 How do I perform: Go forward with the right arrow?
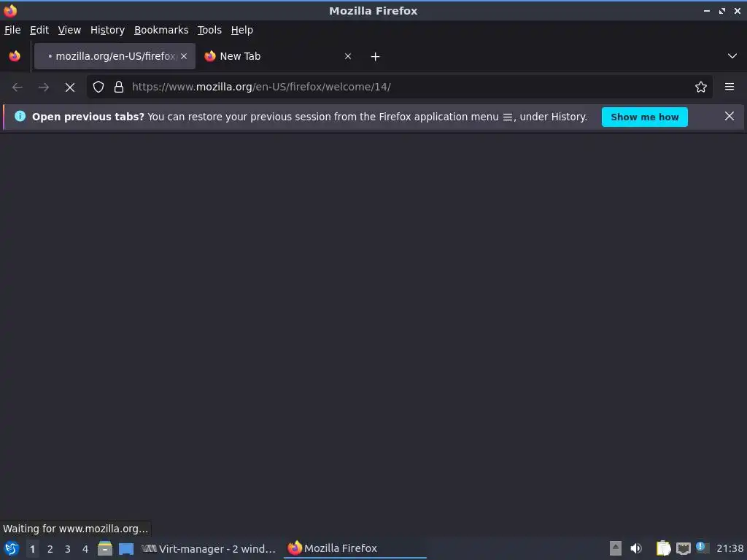click(x=44, y=87)
